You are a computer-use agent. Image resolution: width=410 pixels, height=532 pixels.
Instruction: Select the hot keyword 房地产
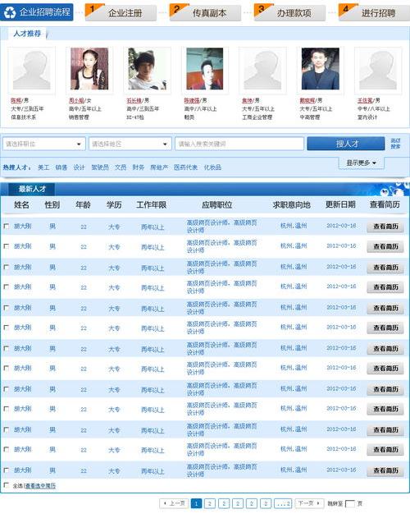(159, 167)
